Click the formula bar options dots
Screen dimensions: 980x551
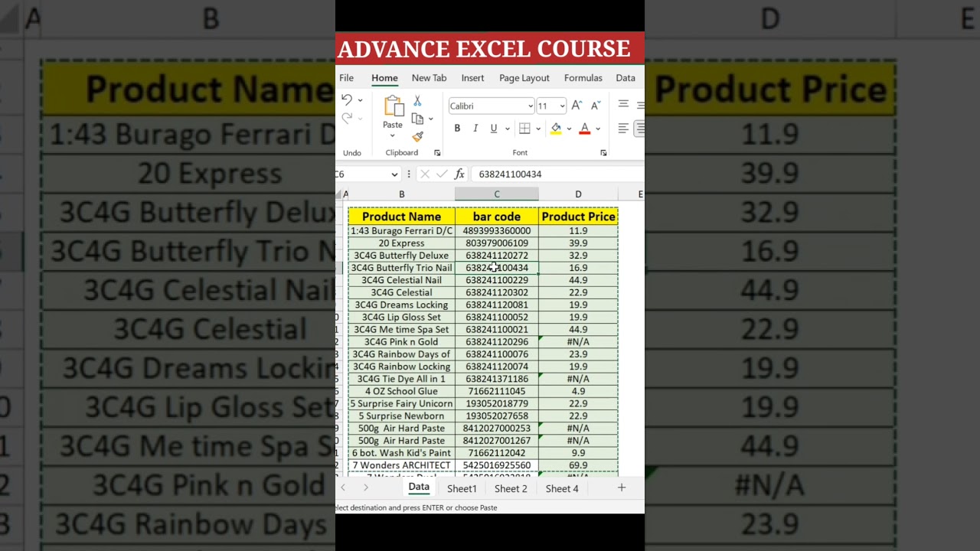coord(409,174)
